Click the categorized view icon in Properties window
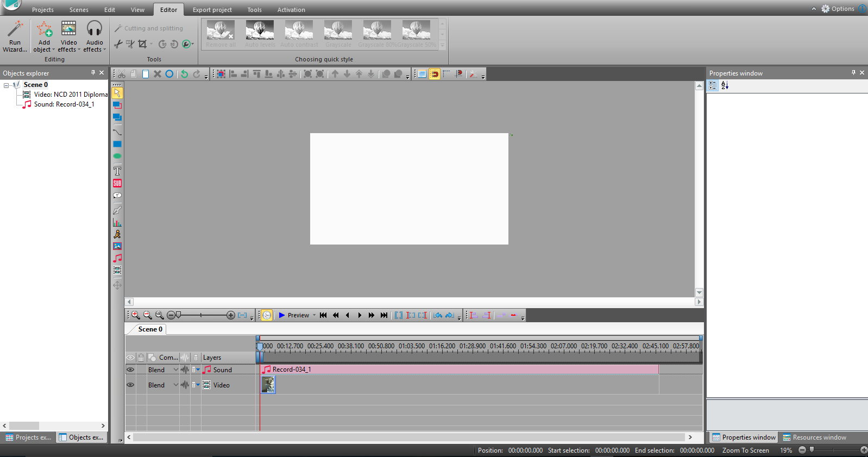868x457 pixels. (x=713, y=85)
